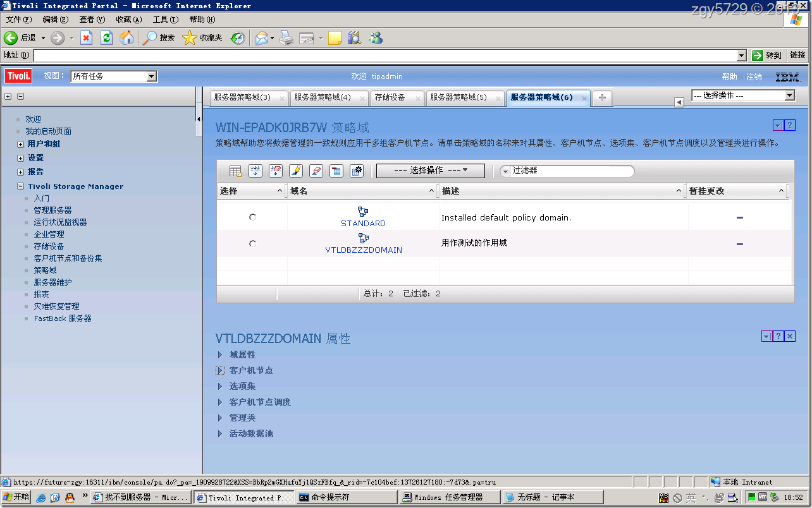Open the 搜索 search magnifier
Screen dimensions: 812x508
click(159, 38)
